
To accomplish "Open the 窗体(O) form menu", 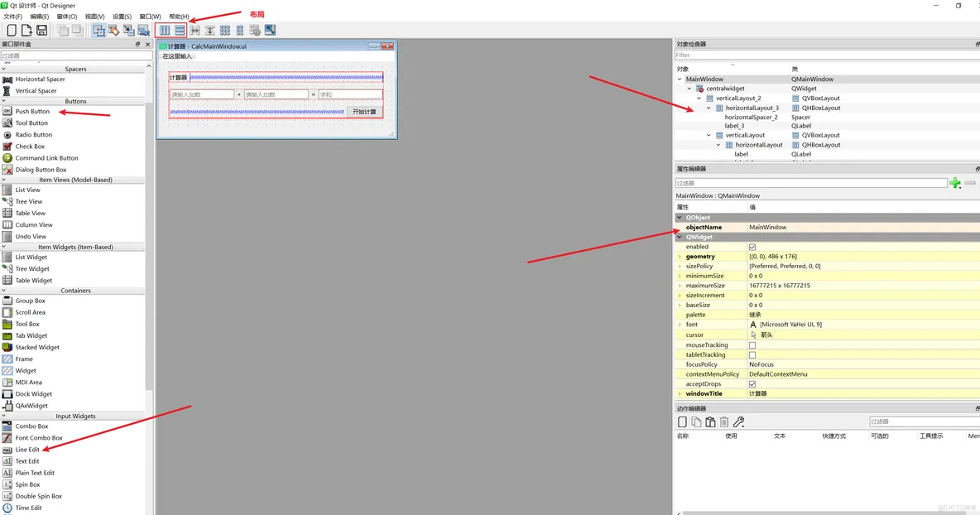I will coord(66,17).
